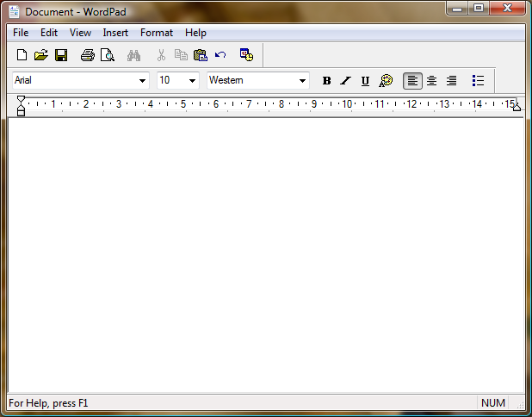The height and width of the screenshot is (417, 532).
Task: Click the Find binoculars icon
Action: coord(133,55)
